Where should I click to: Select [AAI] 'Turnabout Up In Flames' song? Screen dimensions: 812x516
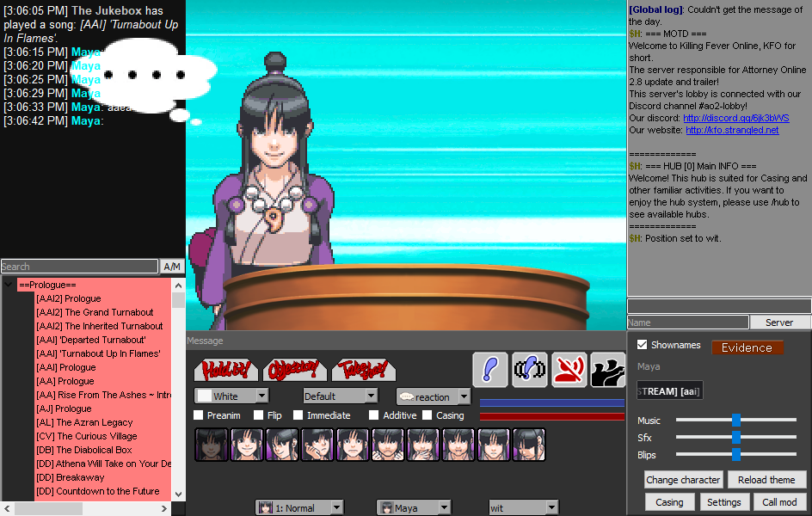click(x=98, y=353)
